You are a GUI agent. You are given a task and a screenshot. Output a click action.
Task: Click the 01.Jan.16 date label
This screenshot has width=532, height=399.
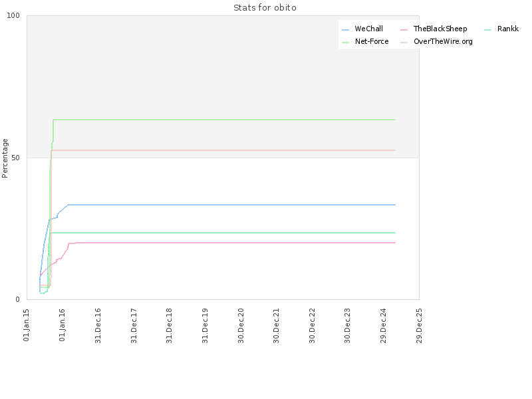(62, 325)
